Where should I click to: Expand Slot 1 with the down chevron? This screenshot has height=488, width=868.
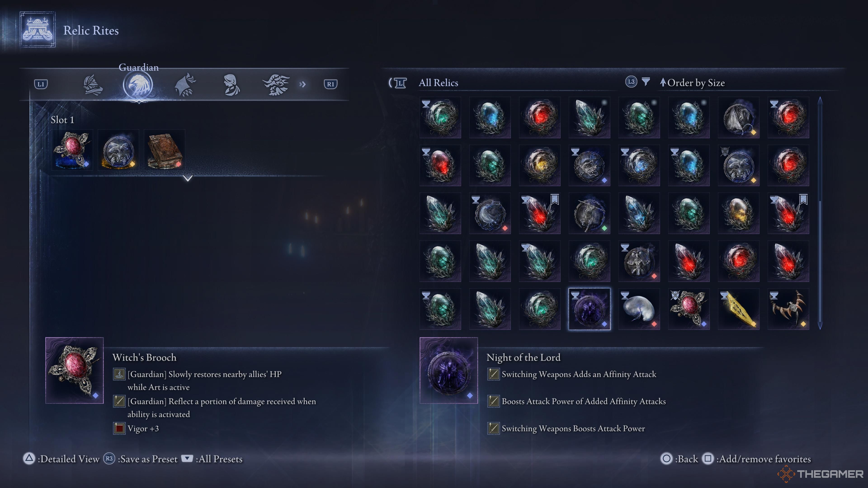click(188, 178)
